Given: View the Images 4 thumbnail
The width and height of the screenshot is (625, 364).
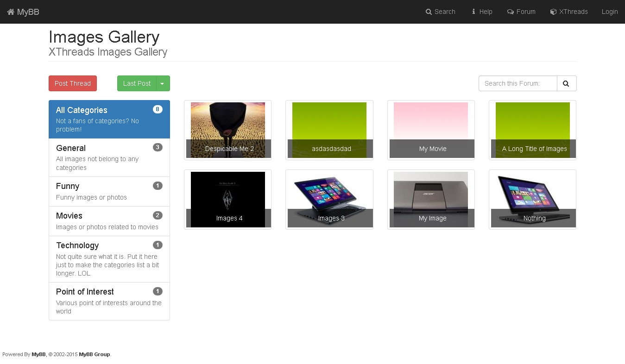Looking at the screenshot, I should 227,199.
